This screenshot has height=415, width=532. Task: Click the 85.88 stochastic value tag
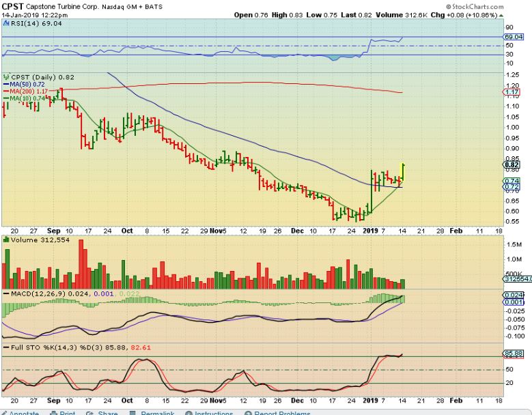tap(514, 354)
